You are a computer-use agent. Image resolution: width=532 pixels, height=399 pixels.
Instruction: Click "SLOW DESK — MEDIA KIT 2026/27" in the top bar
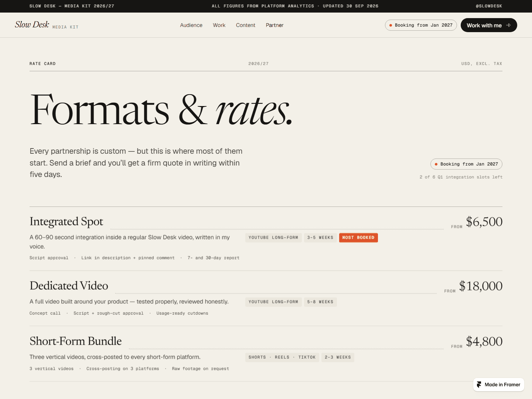[72, 6]
